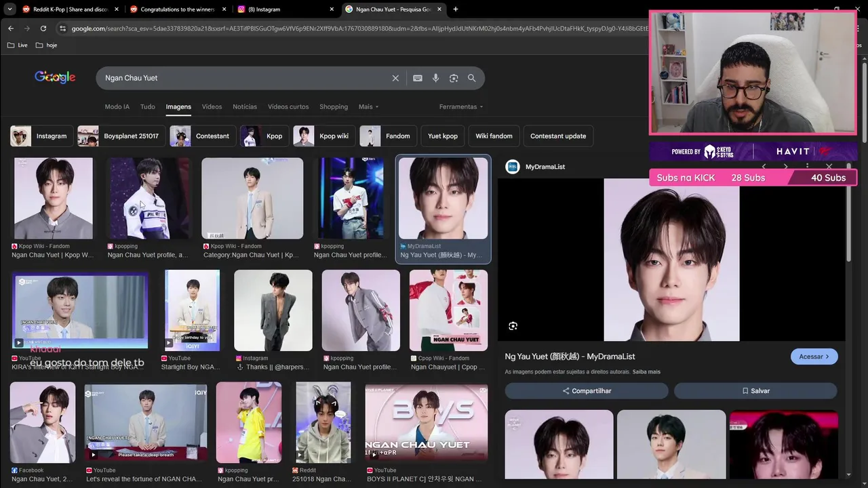Click the Acessar button

814,357
